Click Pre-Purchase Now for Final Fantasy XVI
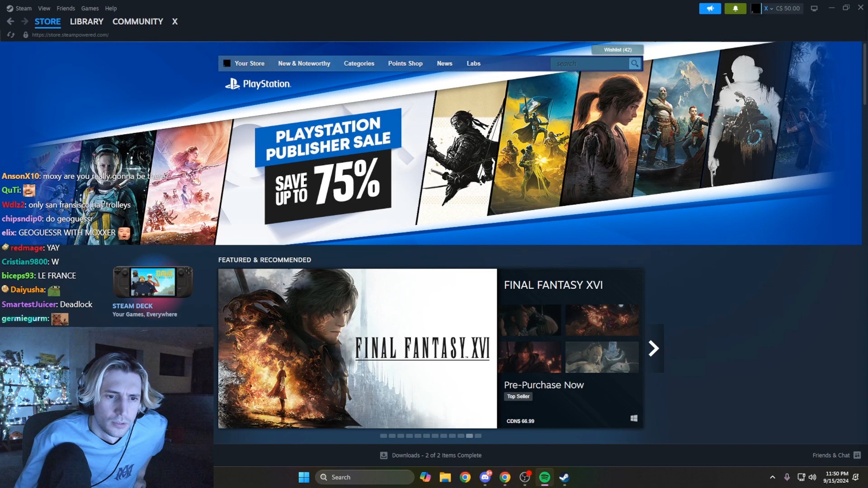868x488 pixels. (x=543, y=384)
